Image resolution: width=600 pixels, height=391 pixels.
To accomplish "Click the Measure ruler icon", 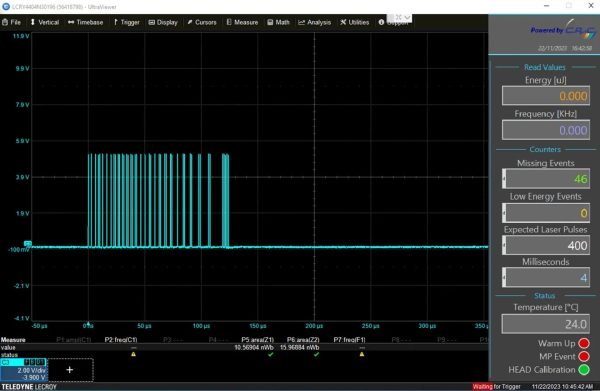I will [x=229, y=22].
